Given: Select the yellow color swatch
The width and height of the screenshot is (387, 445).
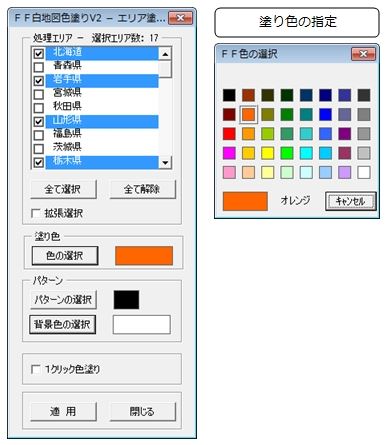Looking at the screenshot, I should click(x=268, y=153).
